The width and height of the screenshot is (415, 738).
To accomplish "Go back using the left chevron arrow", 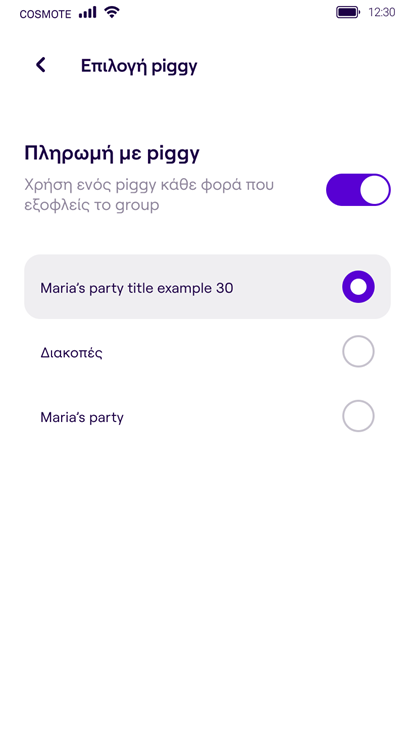I will [41, 65].
